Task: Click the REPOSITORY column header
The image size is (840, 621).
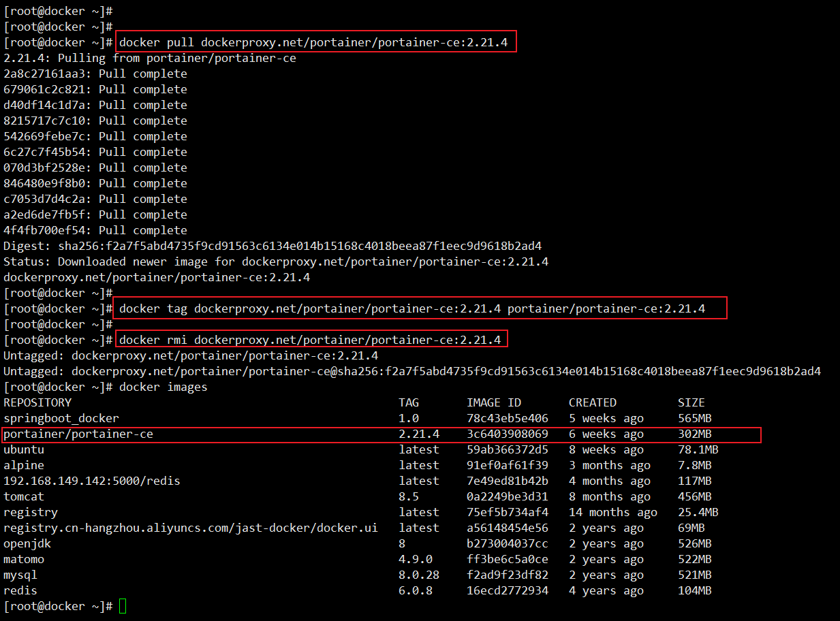Action: coord(37,402)
